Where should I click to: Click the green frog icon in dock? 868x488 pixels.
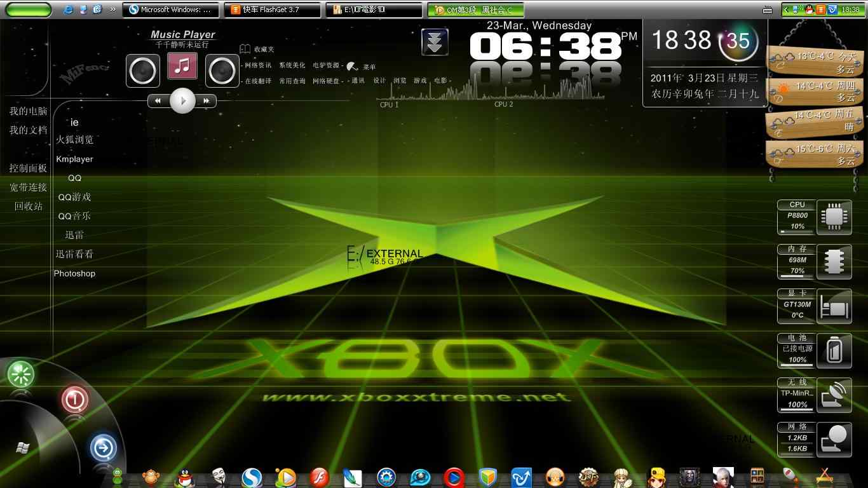click(x=118, y=477)
